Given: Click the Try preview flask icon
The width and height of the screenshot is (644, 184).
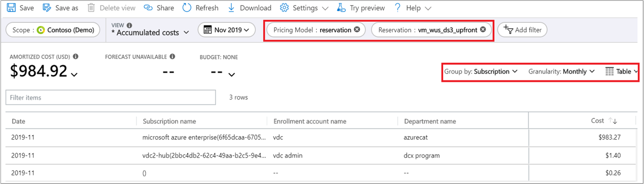Looking at the screenshot, I should pos(341,7).
